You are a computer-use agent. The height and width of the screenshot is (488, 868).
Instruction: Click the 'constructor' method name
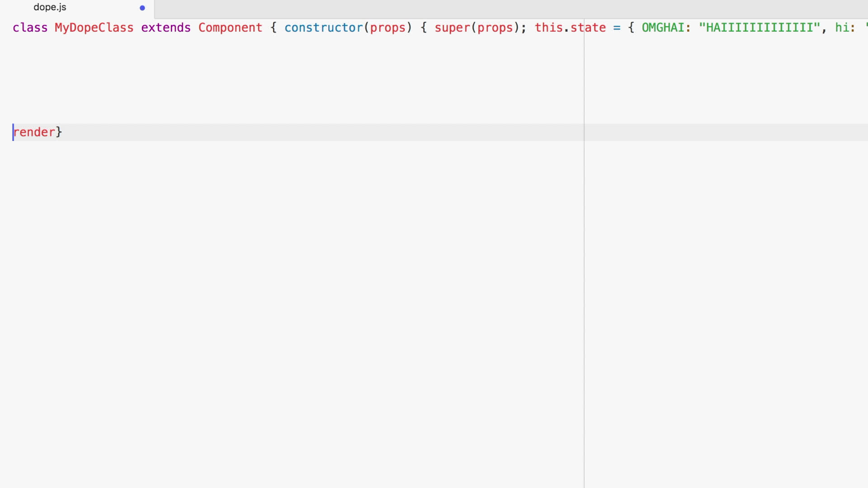pyautogui.click(x=324, y=28)
